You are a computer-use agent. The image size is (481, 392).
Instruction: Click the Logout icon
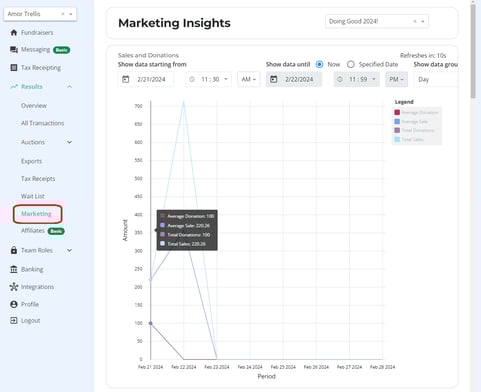(14, 320)
